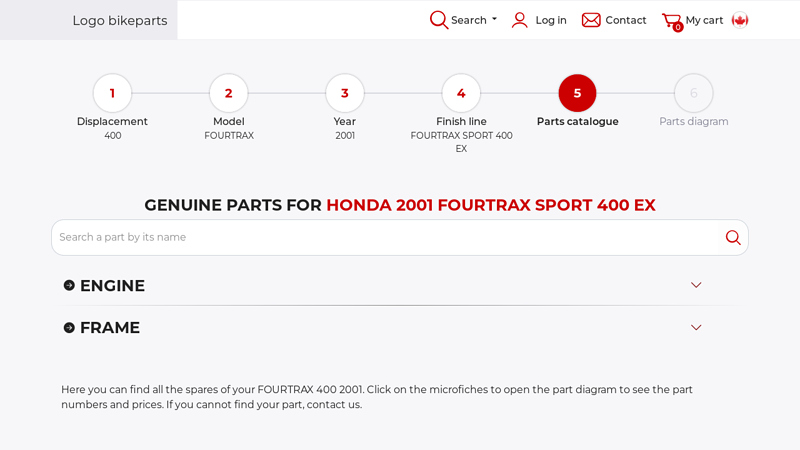
Task: Click the arrow bullet icon beside FRAME
Action: [x=69, y=328]
